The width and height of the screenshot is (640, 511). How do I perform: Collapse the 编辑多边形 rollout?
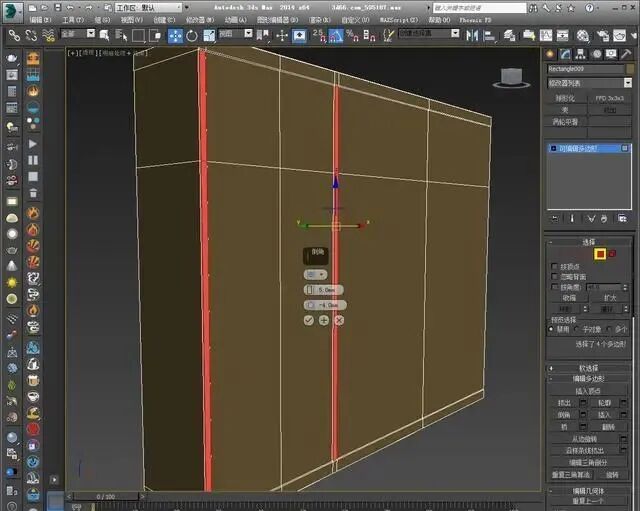click(589, 379)
